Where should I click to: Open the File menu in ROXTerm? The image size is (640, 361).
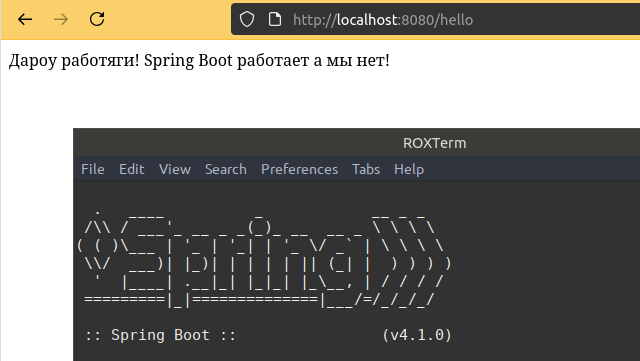click(93, 169)
